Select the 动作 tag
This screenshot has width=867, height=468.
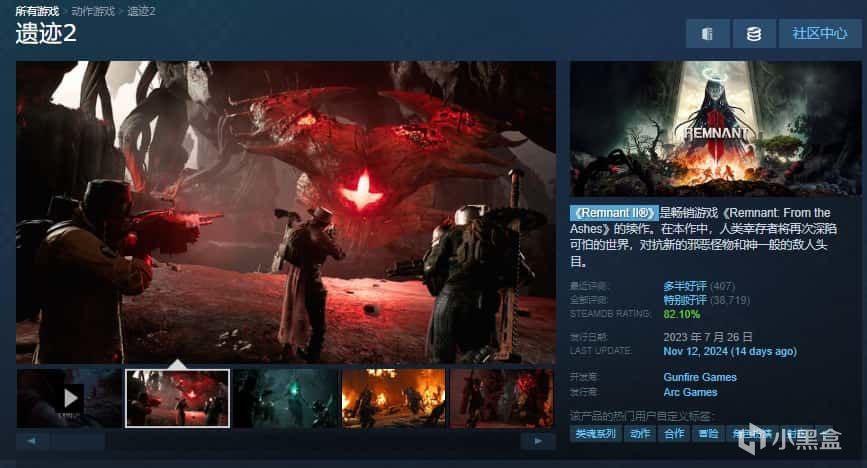[x=640, y=434]
